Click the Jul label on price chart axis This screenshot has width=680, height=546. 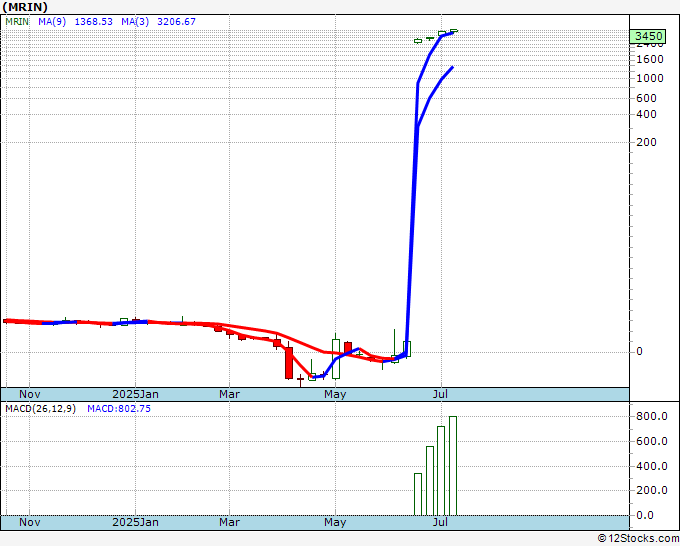pyautogui.click(x=441, y=394)
